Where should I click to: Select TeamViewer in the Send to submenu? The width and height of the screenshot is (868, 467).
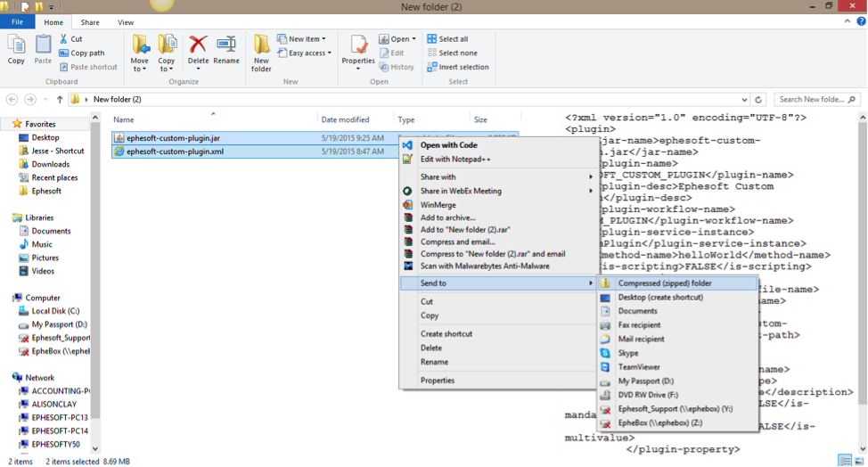tap(639, 367)
